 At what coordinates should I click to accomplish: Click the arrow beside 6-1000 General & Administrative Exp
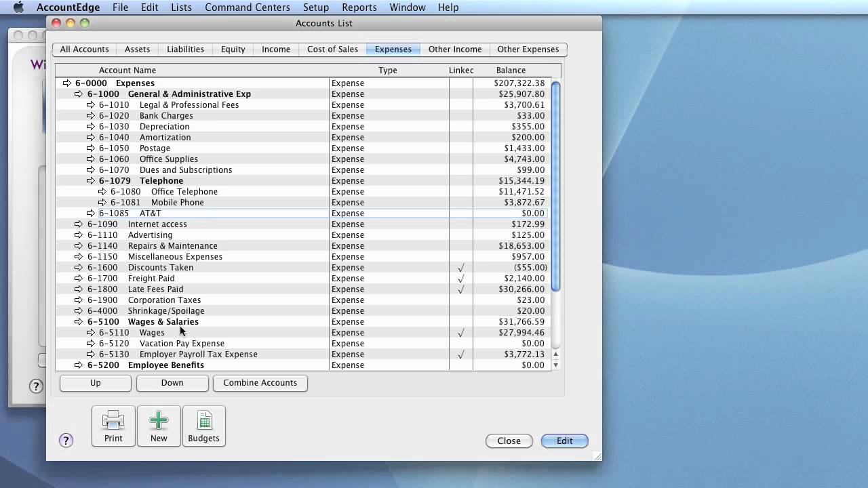79,94
